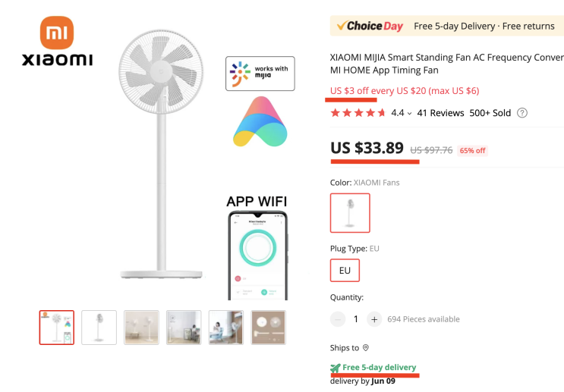Select the XIAOMI Fans color option
This screenshot has height=392, width=564.
pos(350,213)
